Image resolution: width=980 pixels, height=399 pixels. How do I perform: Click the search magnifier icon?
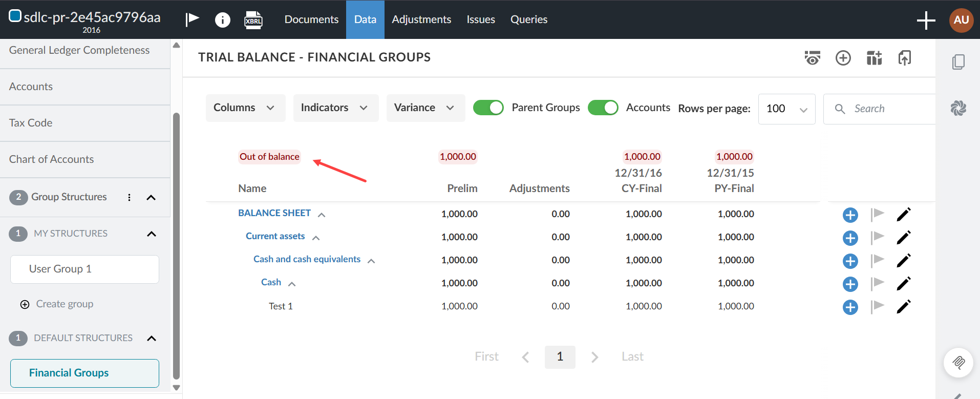tap(840, 109)
